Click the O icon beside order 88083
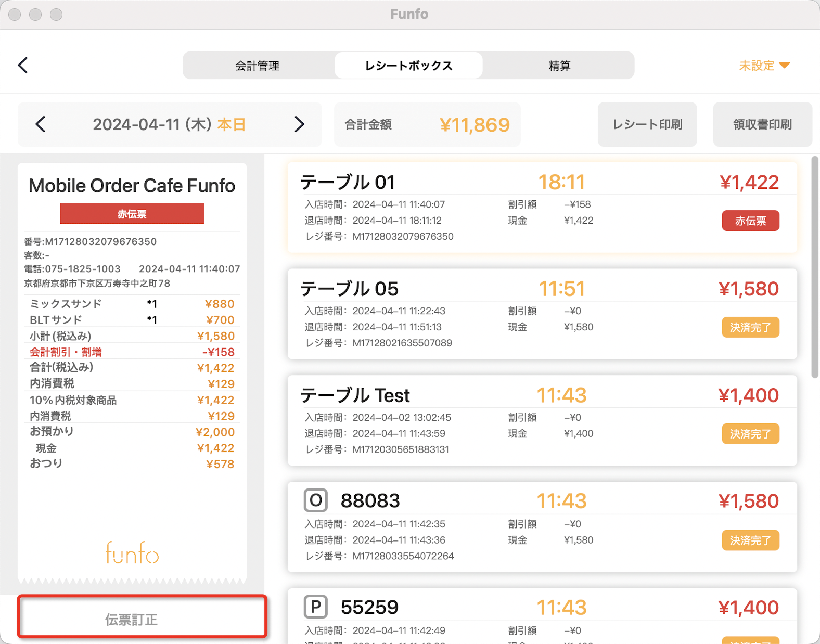The height and width of the screenshot is (644, 820). [315, 500]
